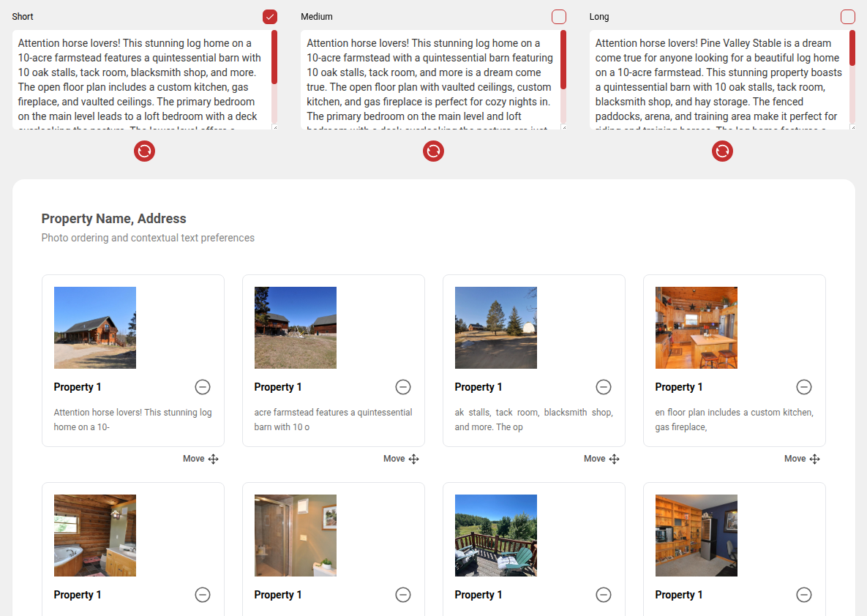Regenerate the Short description text
867x616 pixels.
point(144,151)
